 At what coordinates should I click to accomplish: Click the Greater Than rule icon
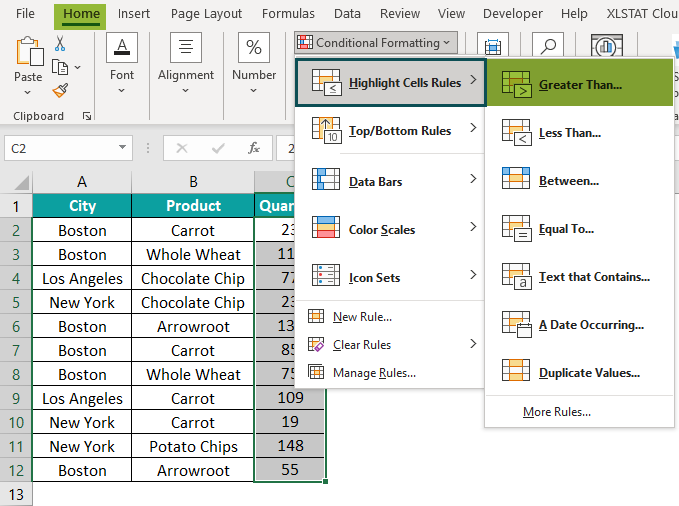[x=517, y=84]
